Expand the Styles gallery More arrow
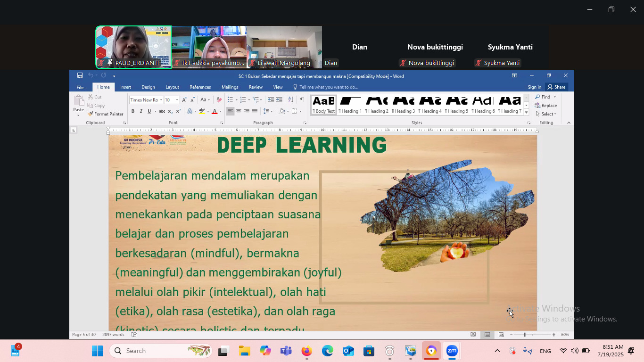The image size is (644, 362). (x=527, y=112)
